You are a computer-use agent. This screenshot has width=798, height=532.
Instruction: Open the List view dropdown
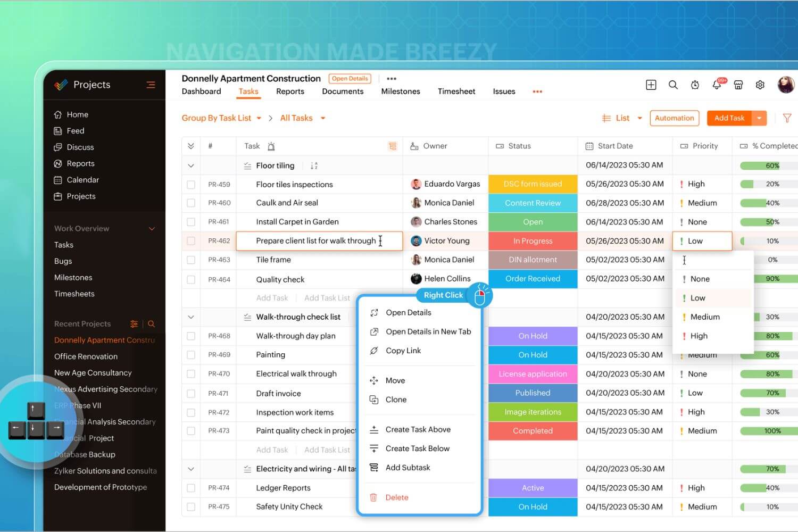622,118
